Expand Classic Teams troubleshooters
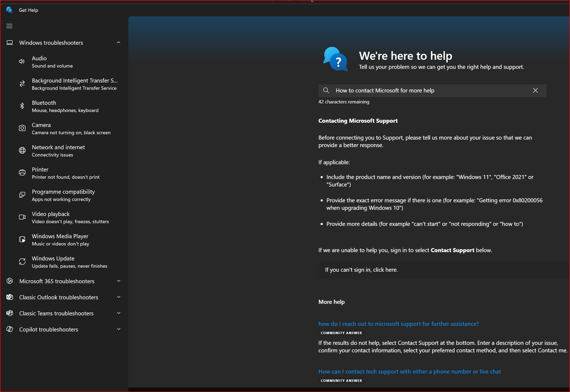The width and height of the screenshot is (570, 392). [64, 313]
